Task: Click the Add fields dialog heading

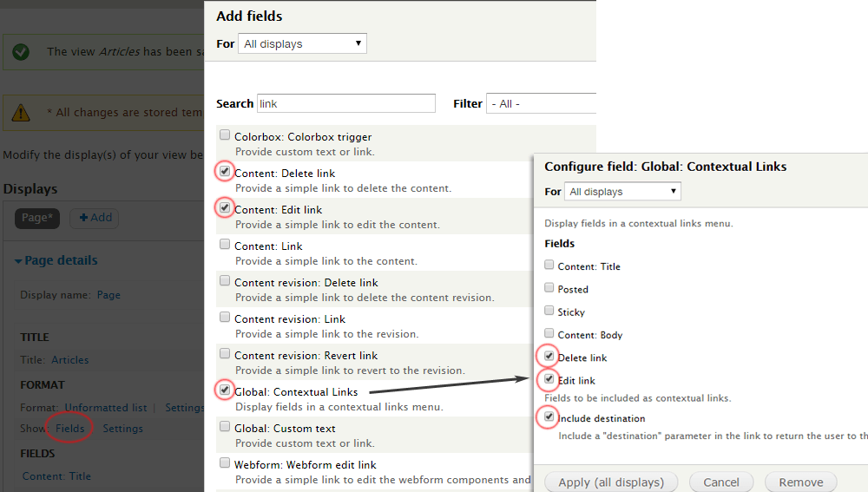Action: (x=249, y=16)
